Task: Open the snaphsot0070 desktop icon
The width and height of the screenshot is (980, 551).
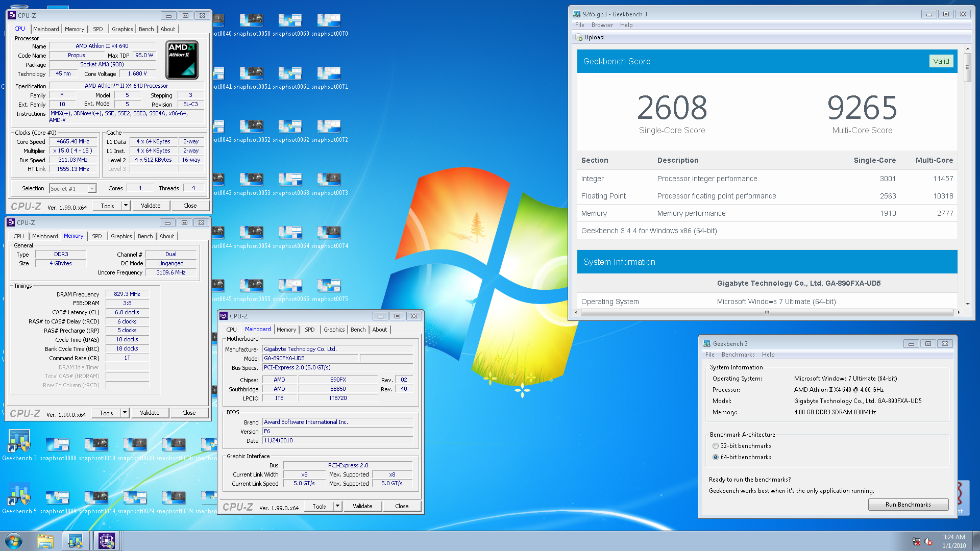Action: tap(330, 26)
